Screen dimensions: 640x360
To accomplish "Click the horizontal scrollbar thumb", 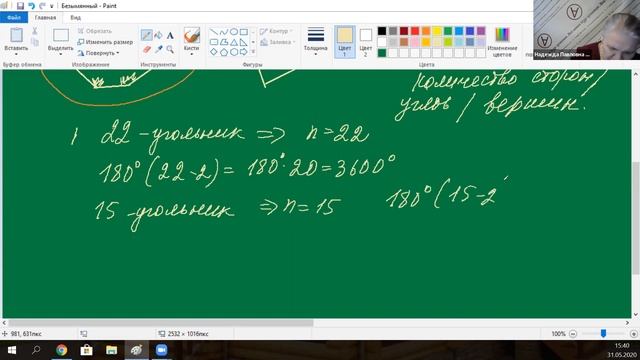I will click(x=161, y=323).
